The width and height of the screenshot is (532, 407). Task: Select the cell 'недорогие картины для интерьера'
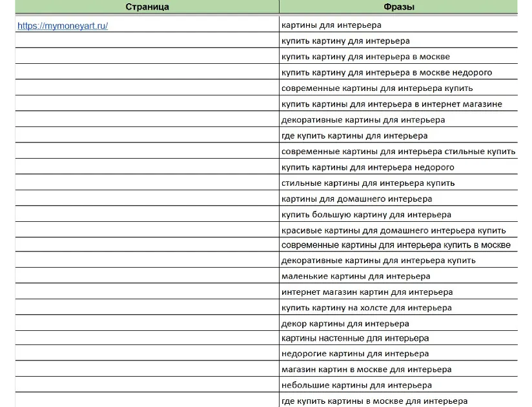pyautogui.click(x=355, y=353)
